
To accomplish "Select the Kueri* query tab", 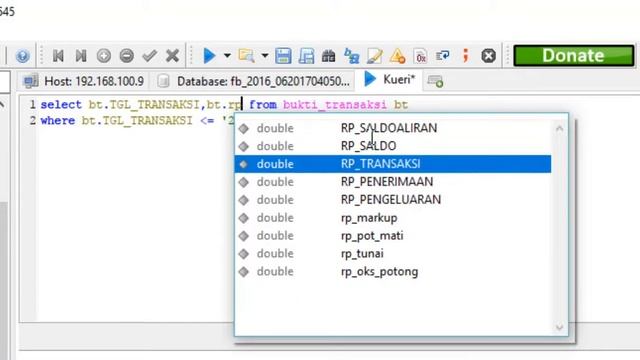I will (x=389, y=79).
